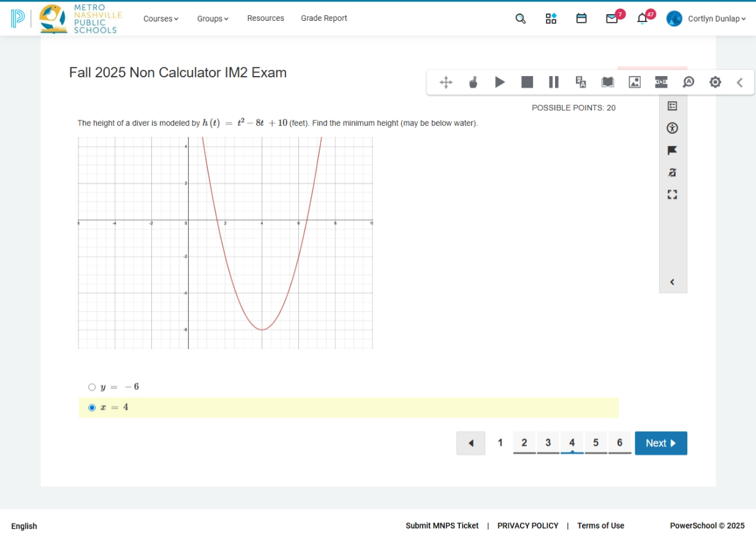Open the apps grid icon
The height and width of the screenshot is (542, 756).
coord(551,18)
